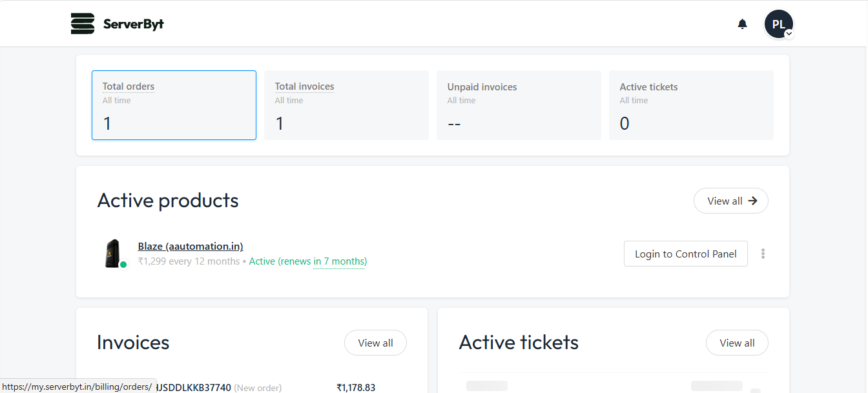Screen dimensions: 868x393
Task: Click the green active status dot
Action: (x=123, y=265)
